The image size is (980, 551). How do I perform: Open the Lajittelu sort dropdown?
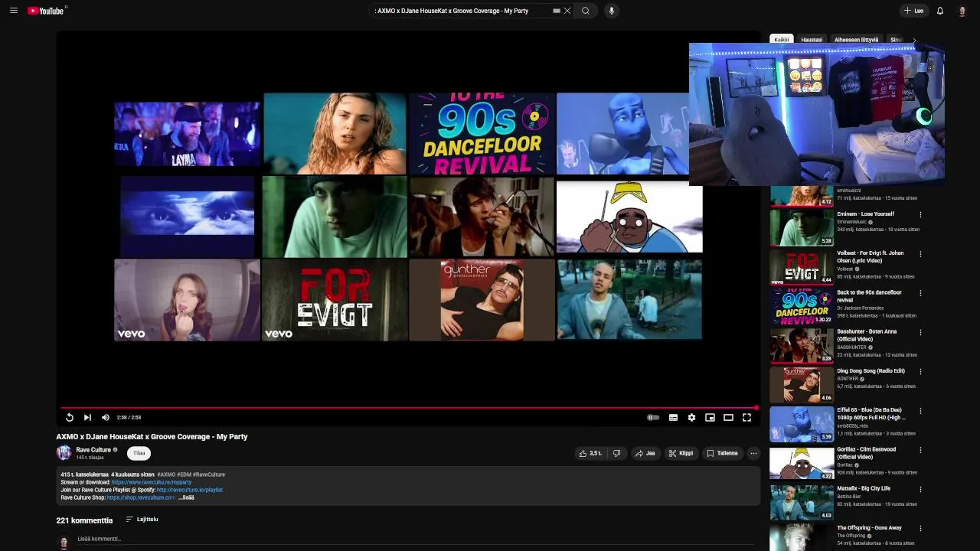[x=142, y=520]
